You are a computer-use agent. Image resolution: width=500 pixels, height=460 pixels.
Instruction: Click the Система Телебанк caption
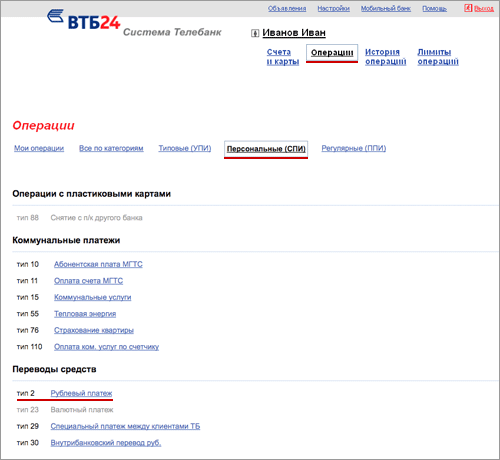pos(172,32)
